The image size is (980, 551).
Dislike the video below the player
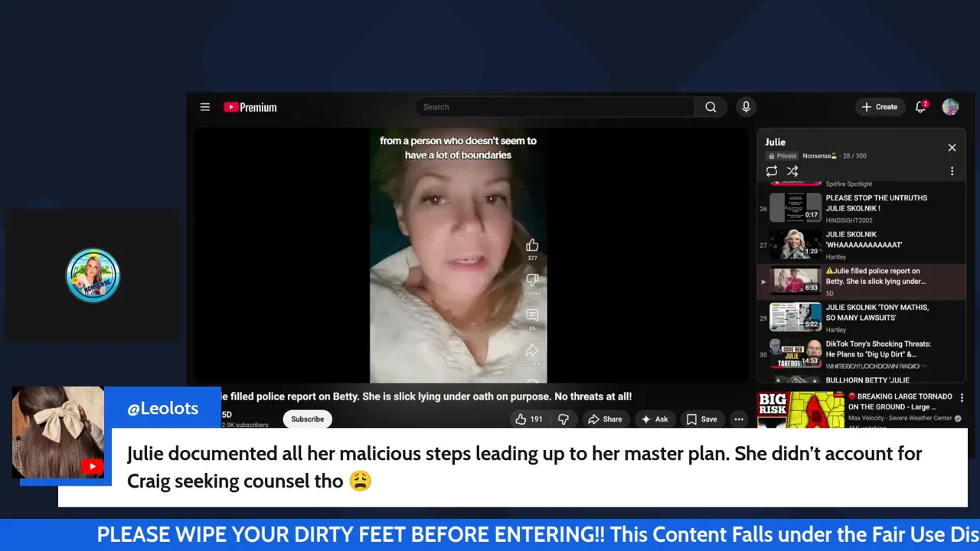tap(563, 419)
